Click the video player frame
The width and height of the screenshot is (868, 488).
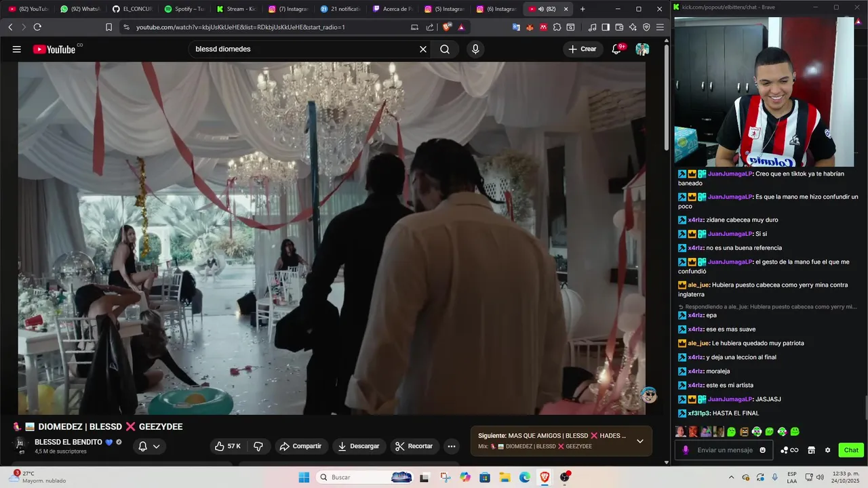[x=332, y=238]
